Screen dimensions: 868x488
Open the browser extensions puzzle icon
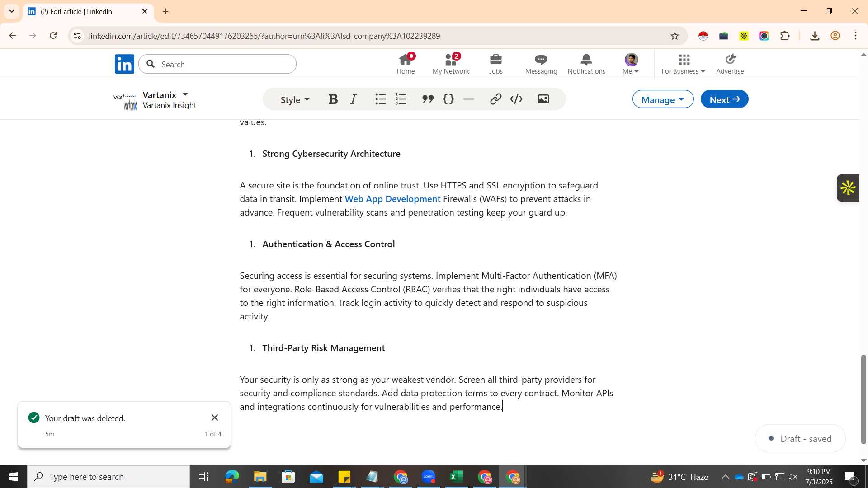785,36
